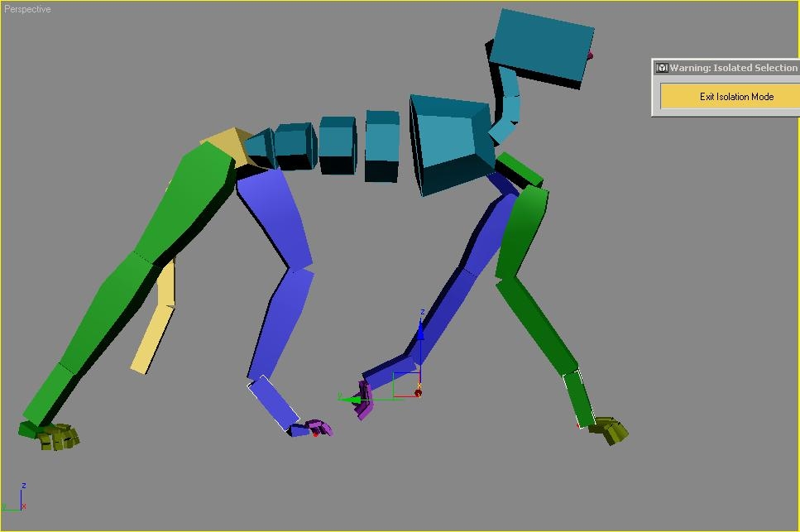800x532 pixels.
Task: Click the world axis tripod in viewport corner
Action: 17,499
